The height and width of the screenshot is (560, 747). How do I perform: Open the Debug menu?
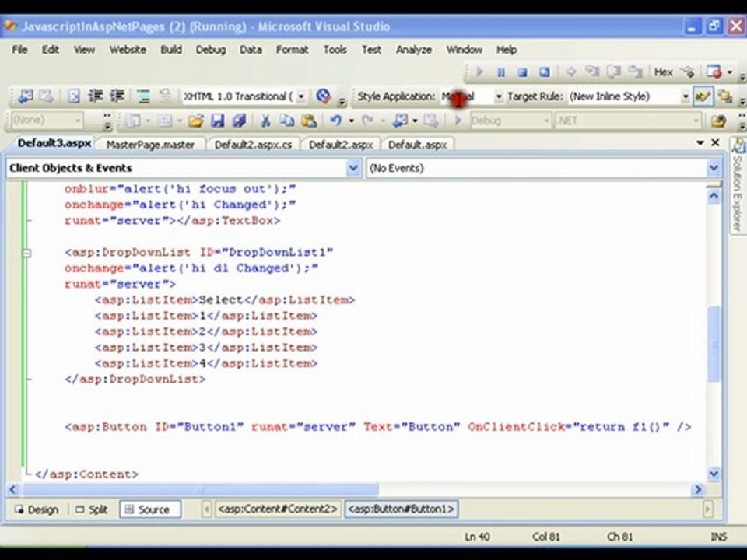coord(211,50)
